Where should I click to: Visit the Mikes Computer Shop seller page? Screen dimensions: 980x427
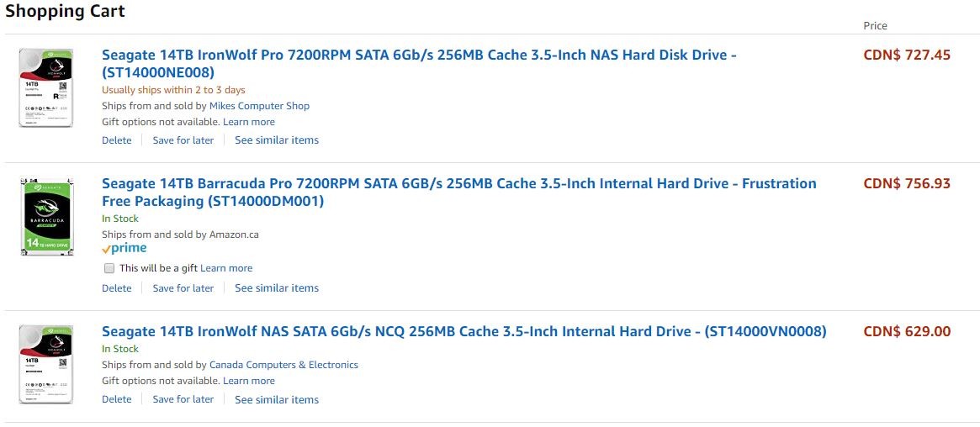(259, 106)
